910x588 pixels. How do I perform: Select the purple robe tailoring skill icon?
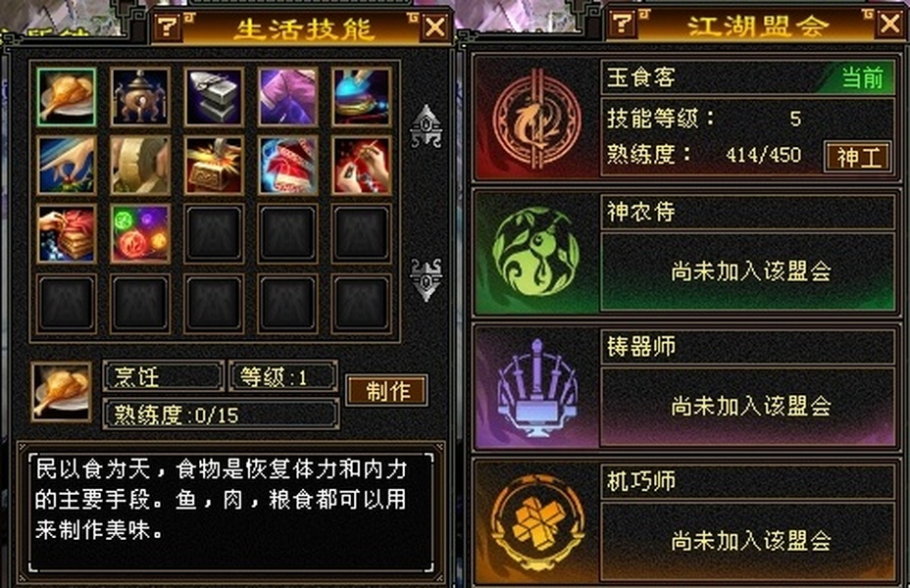(287, 97)
